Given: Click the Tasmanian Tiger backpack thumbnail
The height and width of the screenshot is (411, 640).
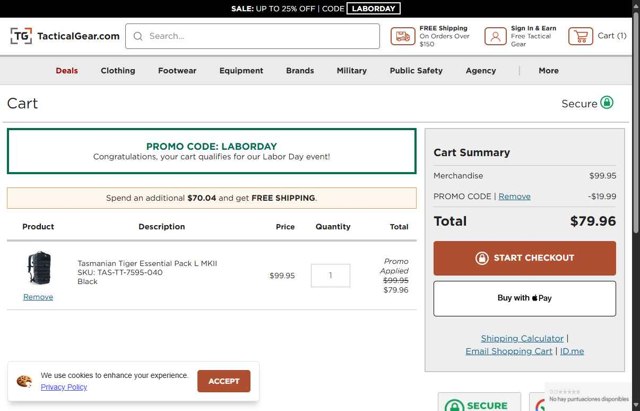Looking at the screenshot, I should click(39, 268).
